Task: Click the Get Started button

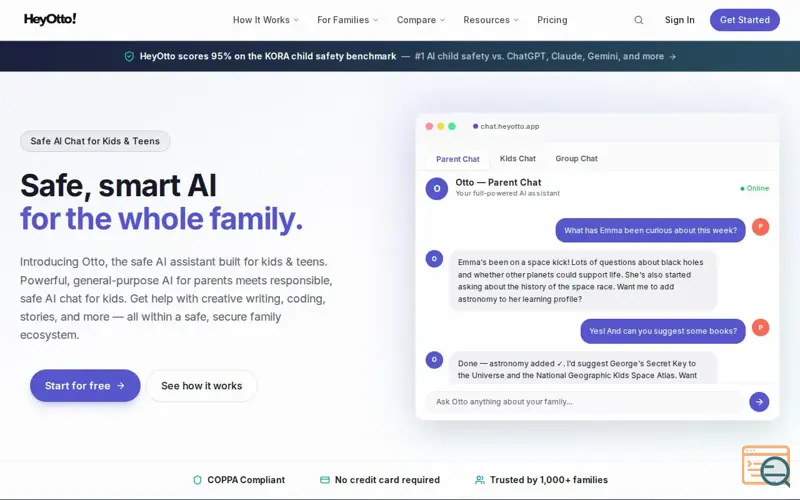Action: tap(744, 20)
